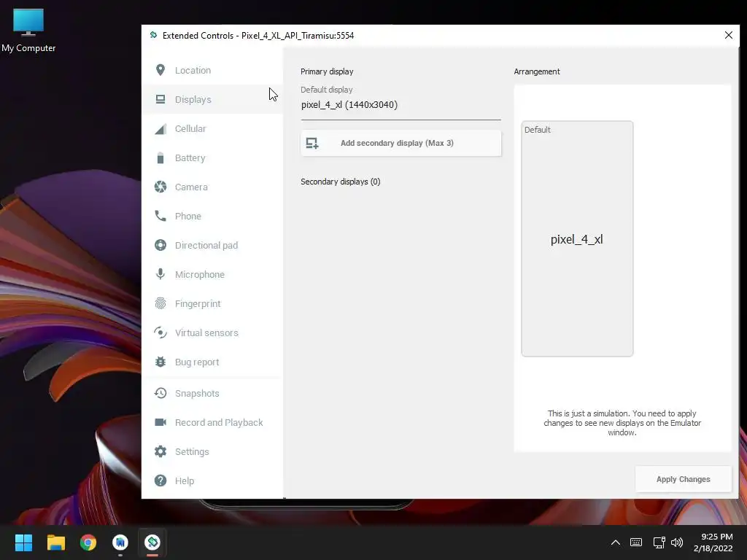Click the Virtual sensors icon
Image resolution: width=747 pixels, height=560 pixels.
pos(160,332)
